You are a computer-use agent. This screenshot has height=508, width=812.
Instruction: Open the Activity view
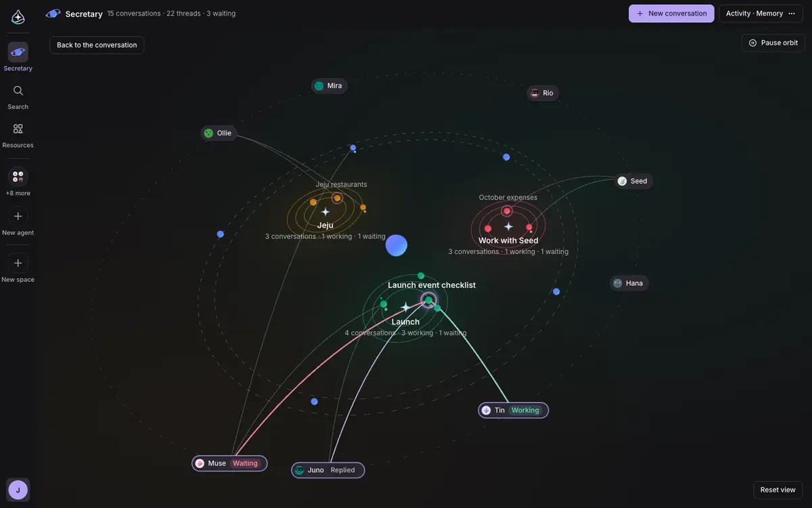(x=738, y=14)
